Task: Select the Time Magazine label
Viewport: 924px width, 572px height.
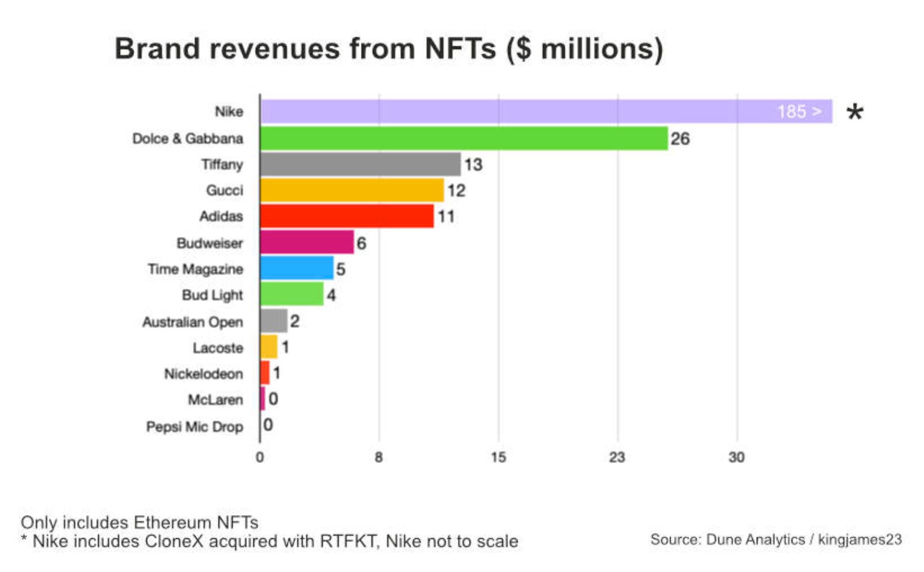Action: pos(196,269)
